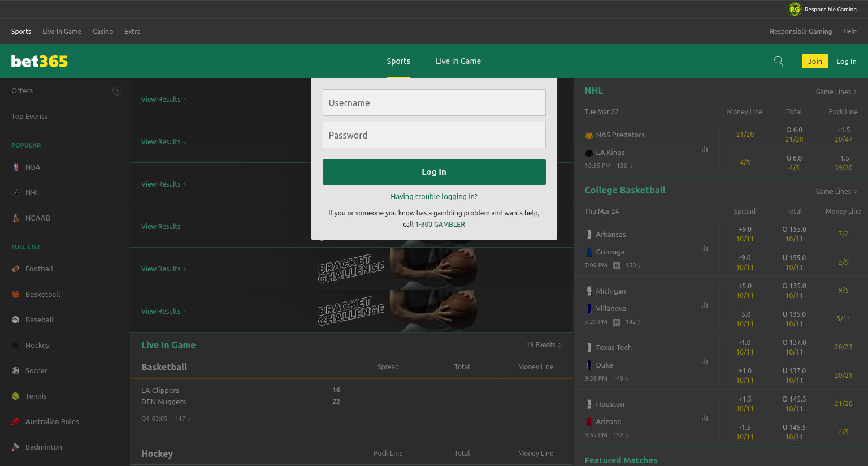Select Michigan money line 9/5
This screenshot has width=868, height=466.
[843, 290]
